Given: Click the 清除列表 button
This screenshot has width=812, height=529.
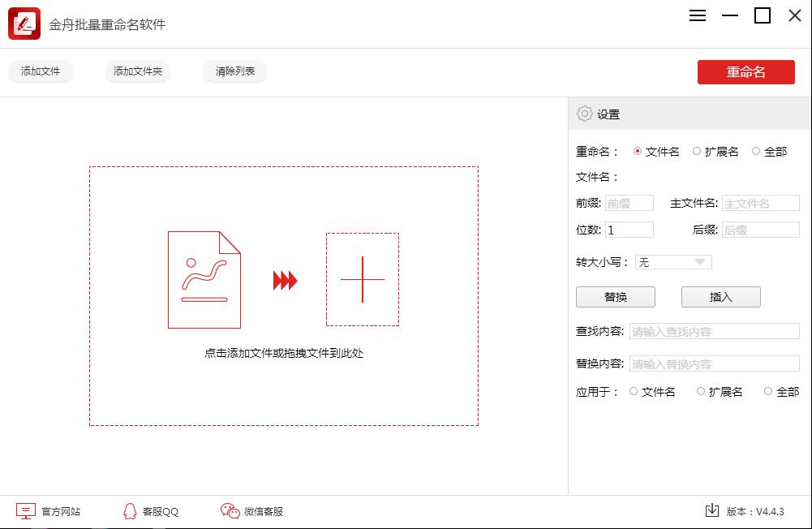Looking at the screenshot, I should pos(234,71).
